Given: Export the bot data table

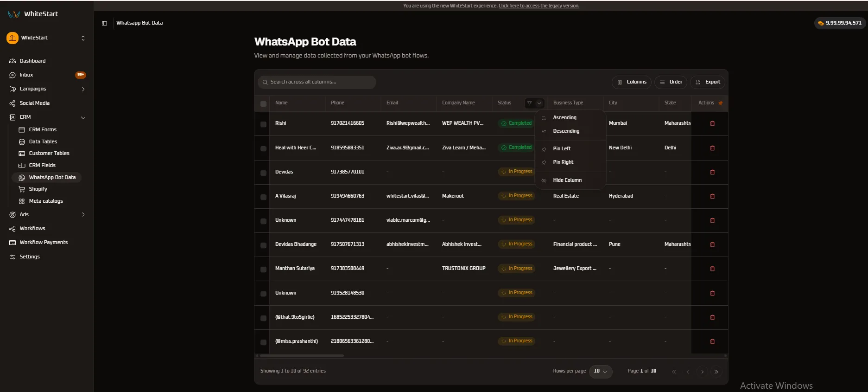Looking at the screenshot, I should click(708, 82).
